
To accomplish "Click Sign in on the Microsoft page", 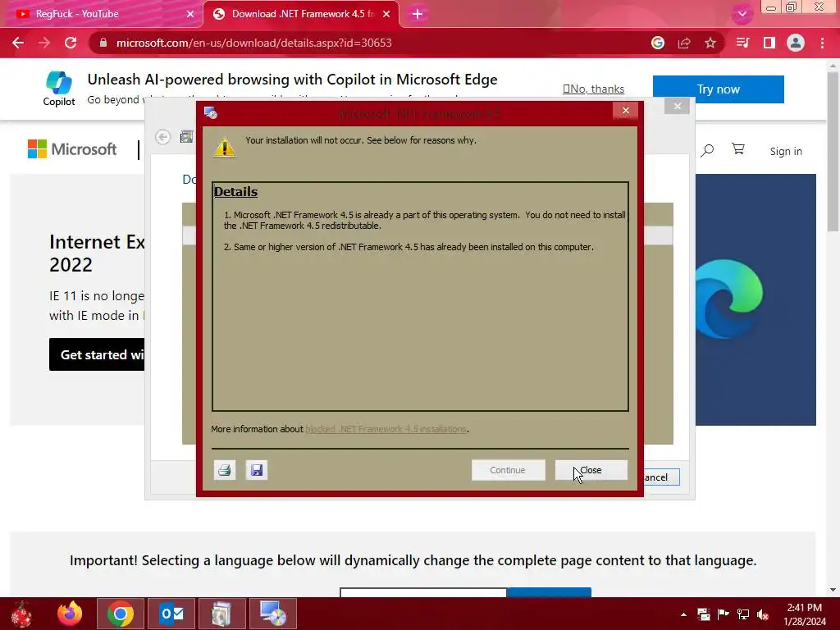I will (786, 151).
